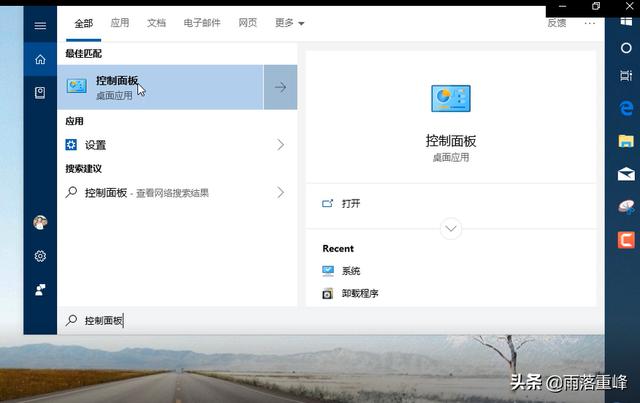Expand the arrow beside 控制面板 best match
Image resolution: width=640 pixels, height=403 pixels.
pyautogui.click(x=280, y=87)
